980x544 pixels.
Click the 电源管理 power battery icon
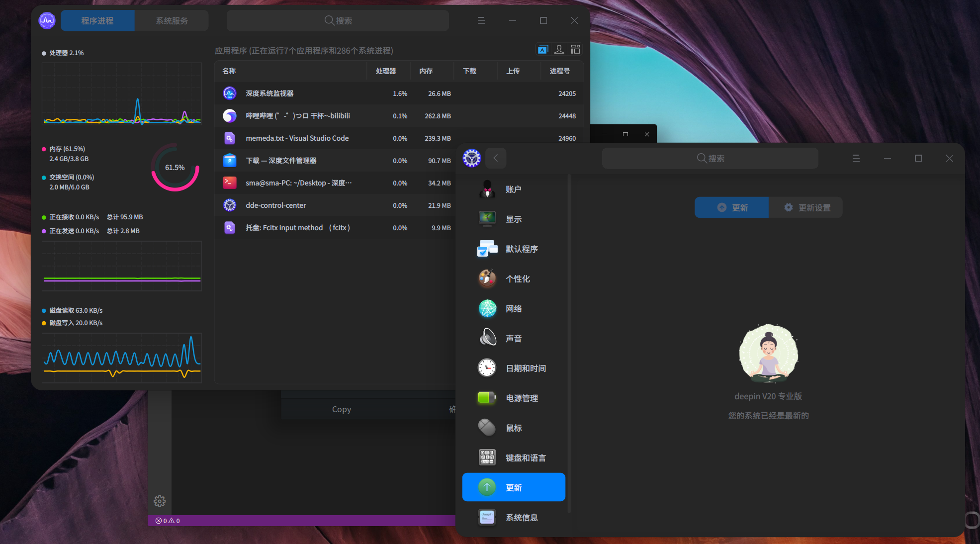(487, 398)
